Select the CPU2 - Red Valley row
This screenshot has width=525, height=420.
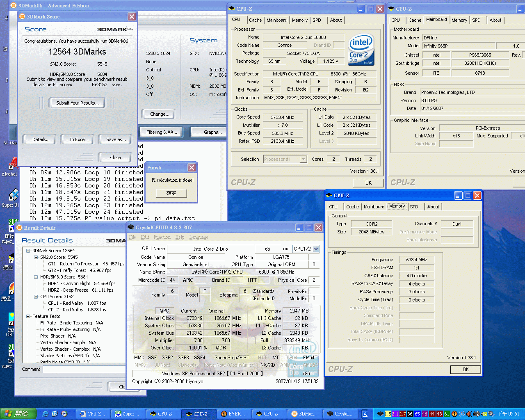[x=77, y=310]
